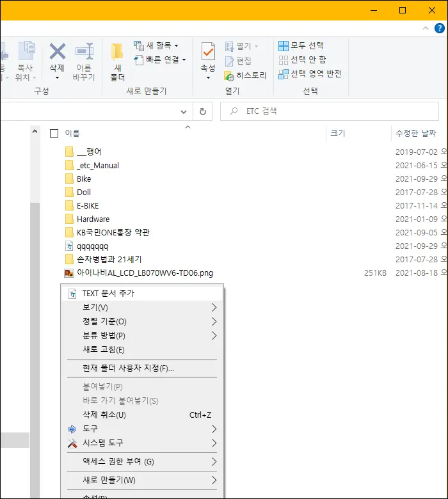The image size is (448, 499).
Task: Expand the 보기(V) submenu arrow
Action: pos(214,308)
